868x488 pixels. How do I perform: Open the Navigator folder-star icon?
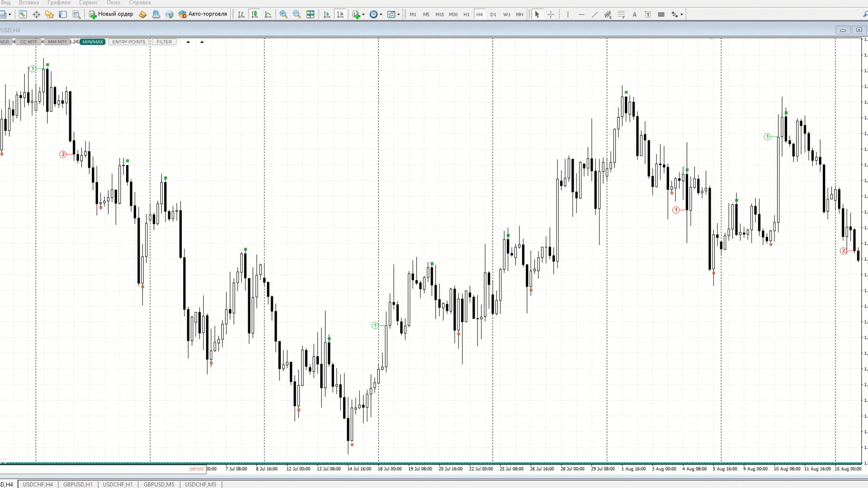tap(49, 14)
